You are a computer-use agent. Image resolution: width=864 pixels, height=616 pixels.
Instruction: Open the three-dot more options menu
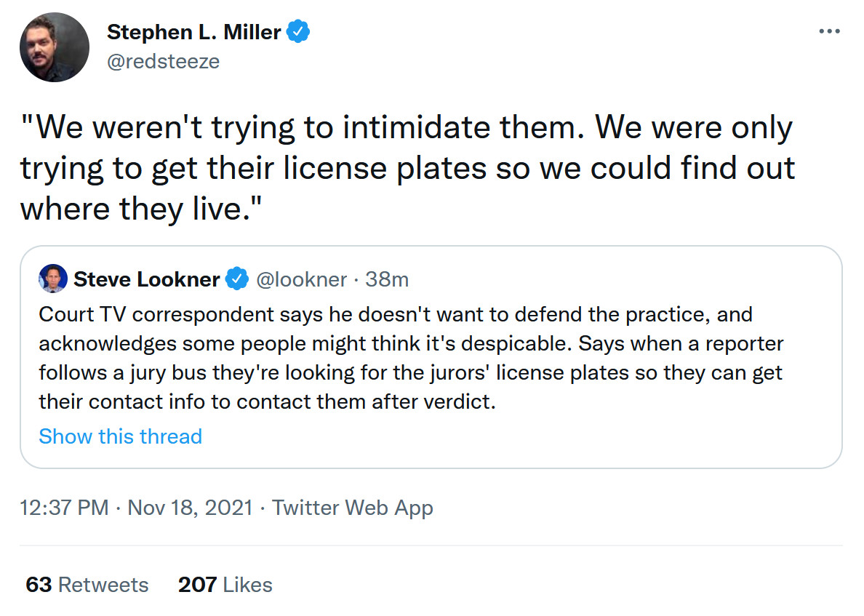[x=829, y=32]
